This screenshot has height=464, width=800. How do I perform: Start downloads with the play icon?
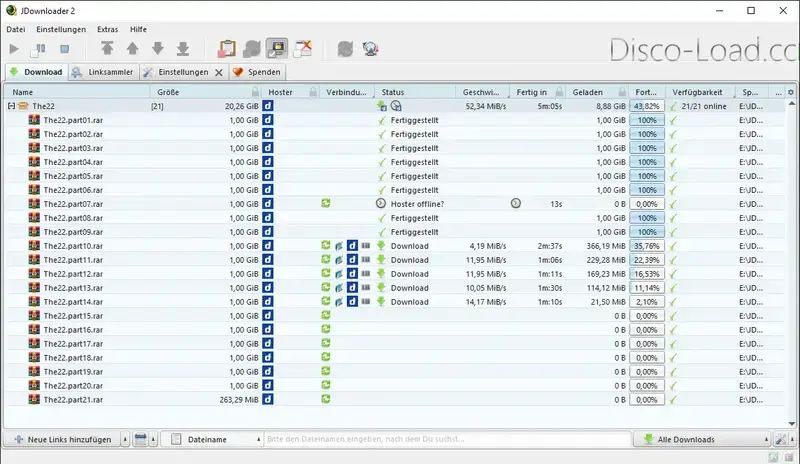coord(14,49)
